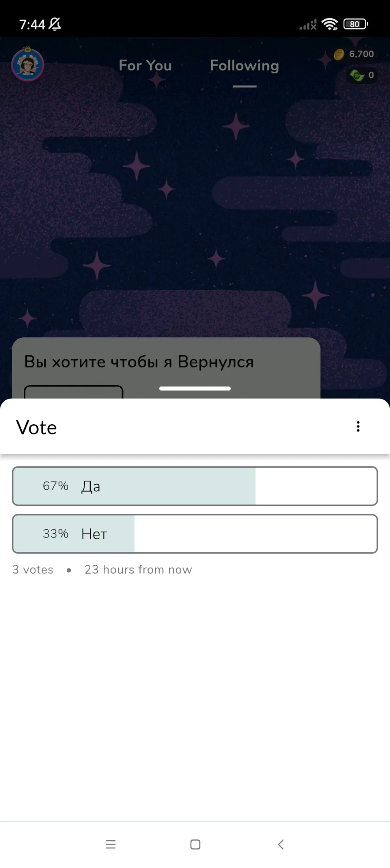Select the Да poll option
Image resolution: width=390 pixels, height=868 pixels.
pyautogui.click(x=195, y=486)
